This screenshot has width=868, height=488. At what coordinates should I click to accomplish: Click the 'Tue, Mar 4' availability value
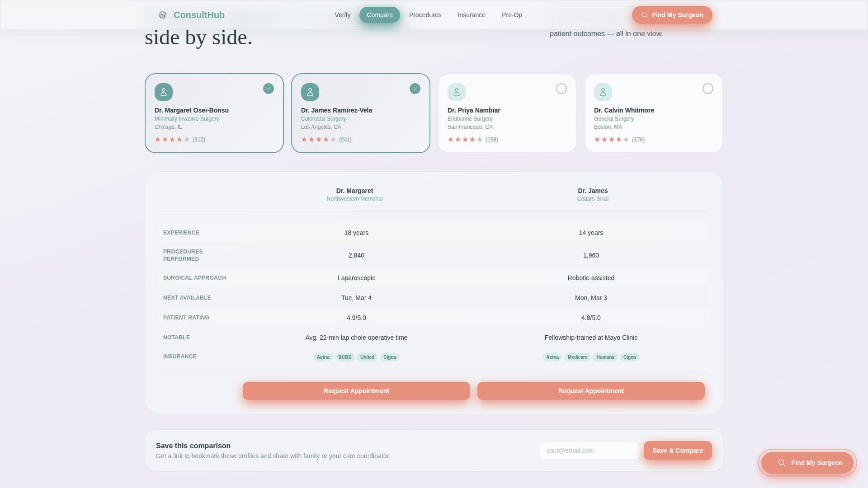pyautogui.click(x=356, y=298)
